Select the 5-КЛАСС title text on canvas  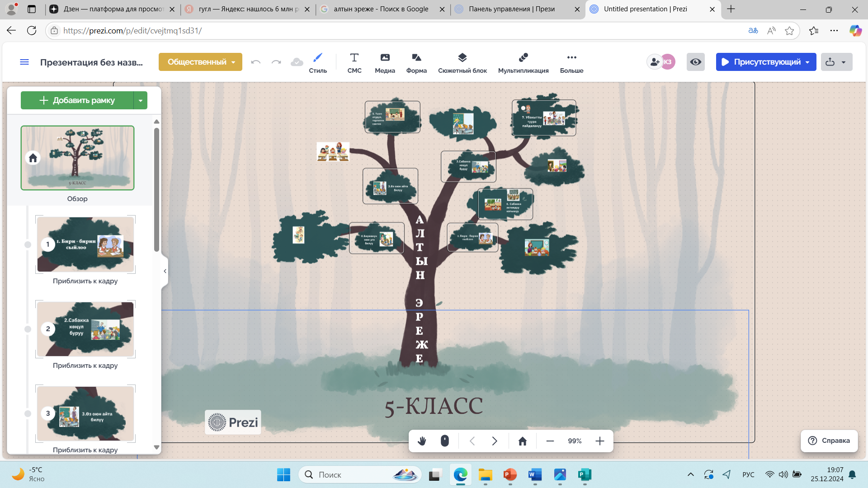click(434, 406)
